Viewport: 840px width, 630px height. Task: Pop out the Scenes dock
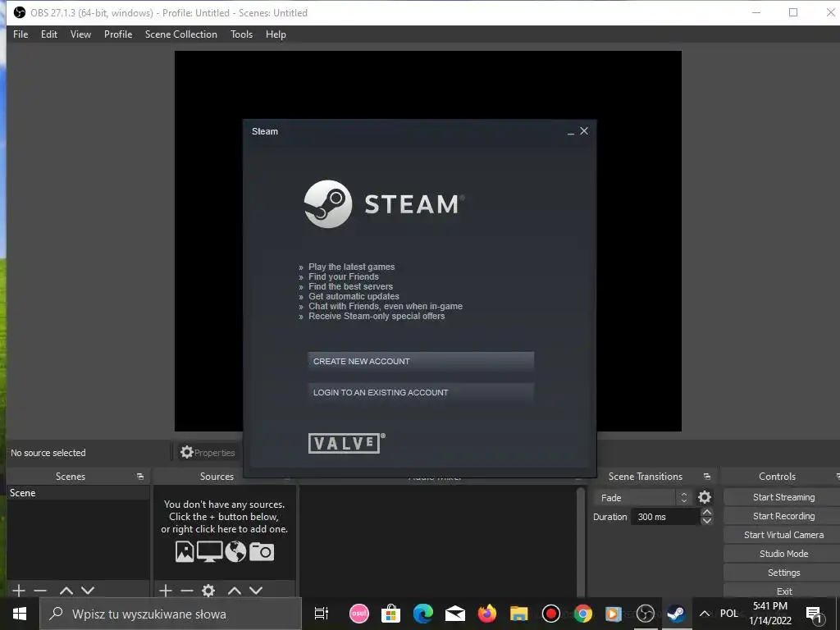click(x=140, y=477)
